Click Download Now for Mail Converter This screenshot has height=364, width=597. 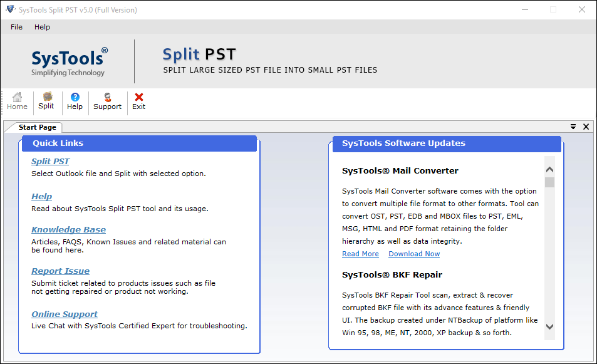tap(414, 254)
